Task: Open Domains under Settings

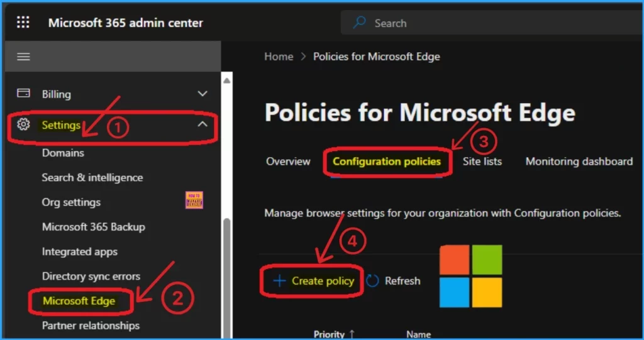Action: (63, 153)
